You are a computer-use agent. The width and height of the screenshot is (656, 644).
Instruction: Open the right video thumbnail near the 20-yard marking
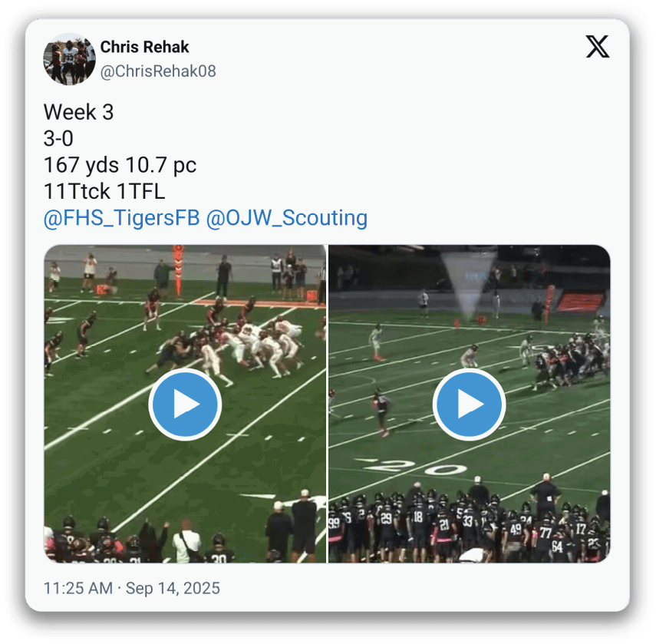point(414,467)
